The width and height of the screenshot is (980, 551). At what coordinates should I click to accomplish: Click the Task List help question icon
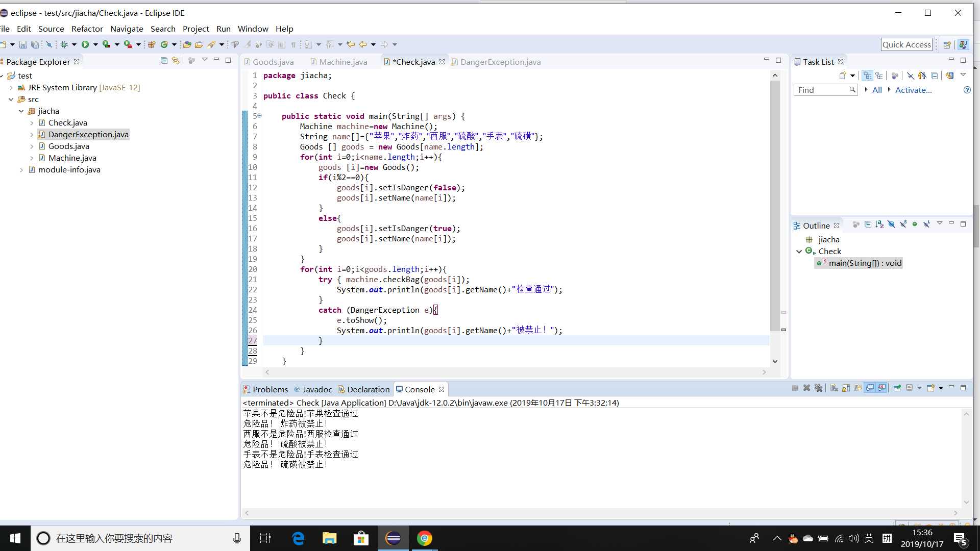[x=967, y=90]
